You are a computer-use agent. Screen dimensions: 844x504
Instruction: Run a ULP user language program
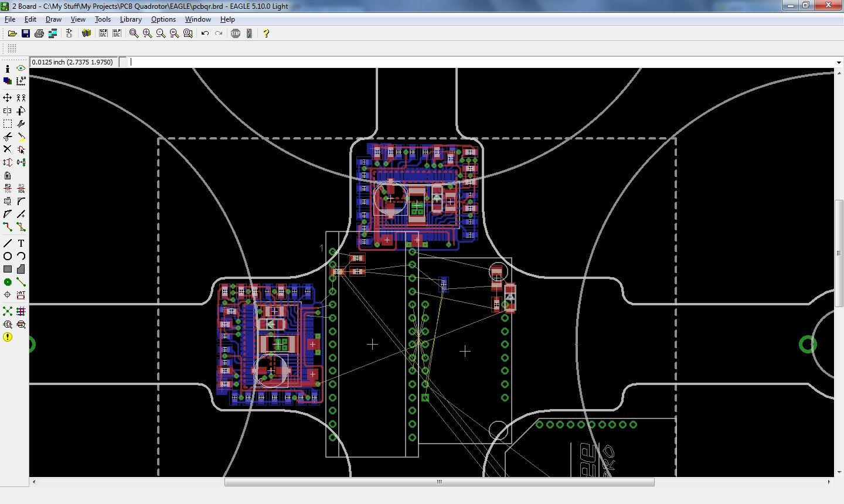pyautogui.click(x=117, y=33)
